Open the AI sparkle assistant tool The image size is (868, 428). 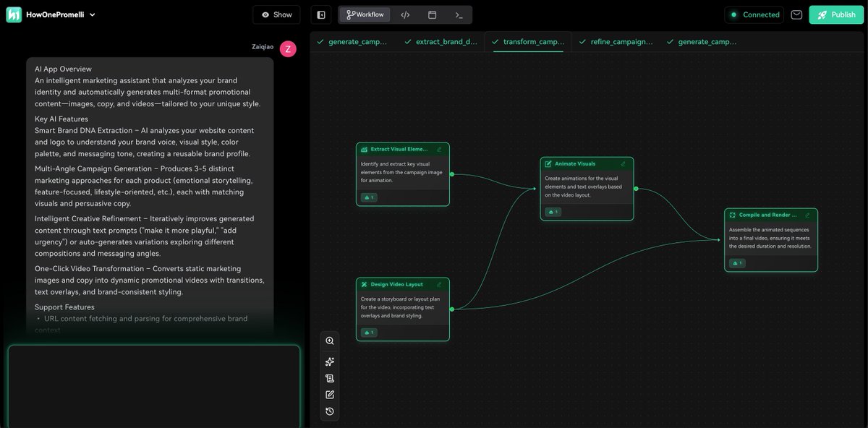pos(329,361)
